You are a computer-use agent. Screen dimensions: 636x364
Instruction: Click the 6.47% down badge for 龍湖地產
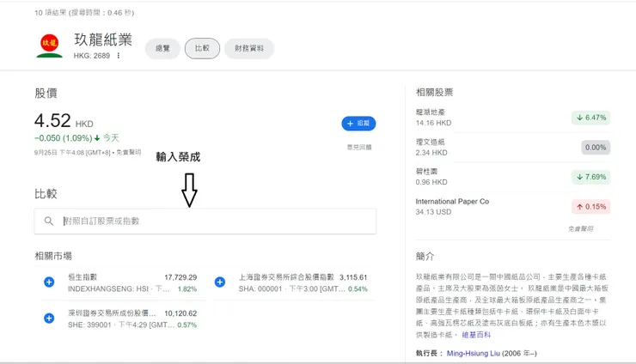pos(591,118)
